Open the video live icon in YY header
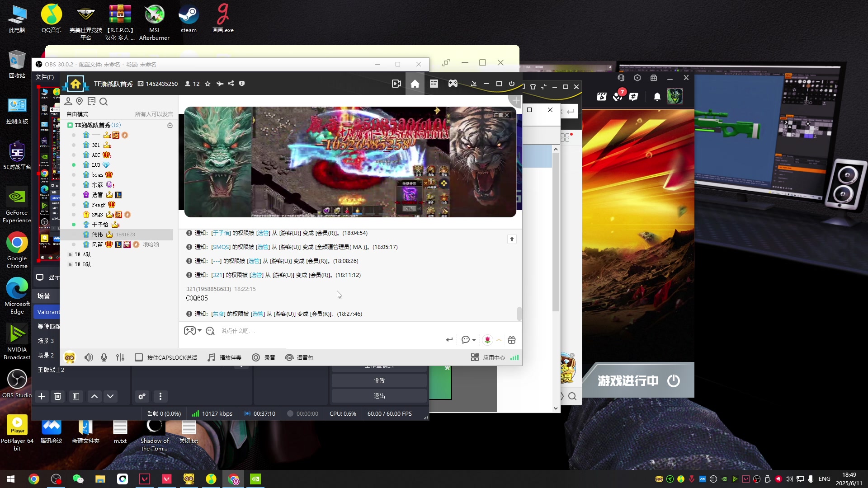This screenshot has width=868, height=488. pyautogui.click(x=396, y=84)
